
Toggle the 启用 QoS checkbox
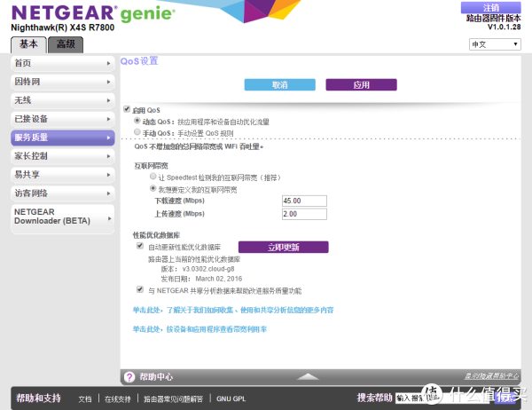click(x=127, y=109)
